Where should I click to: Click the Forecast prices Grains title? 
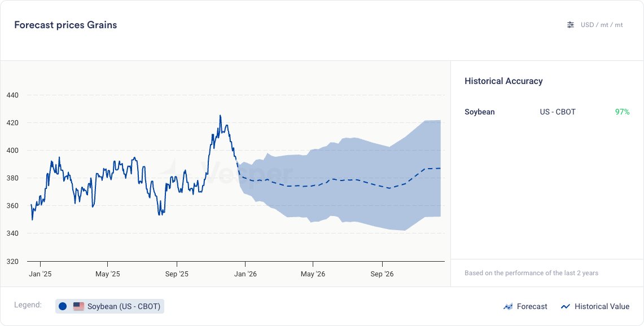pos(65,25)
